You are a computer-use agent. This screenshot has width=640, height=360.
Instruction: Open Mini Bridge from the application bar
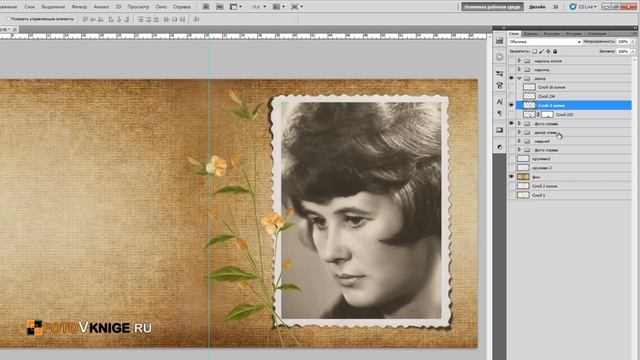[220, 7]
